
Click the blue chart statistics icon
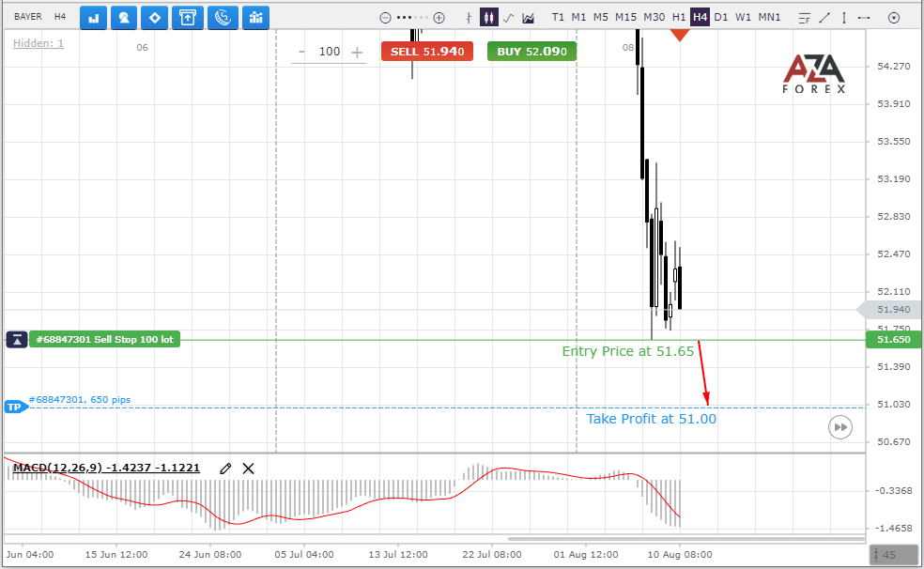point(255,18)
